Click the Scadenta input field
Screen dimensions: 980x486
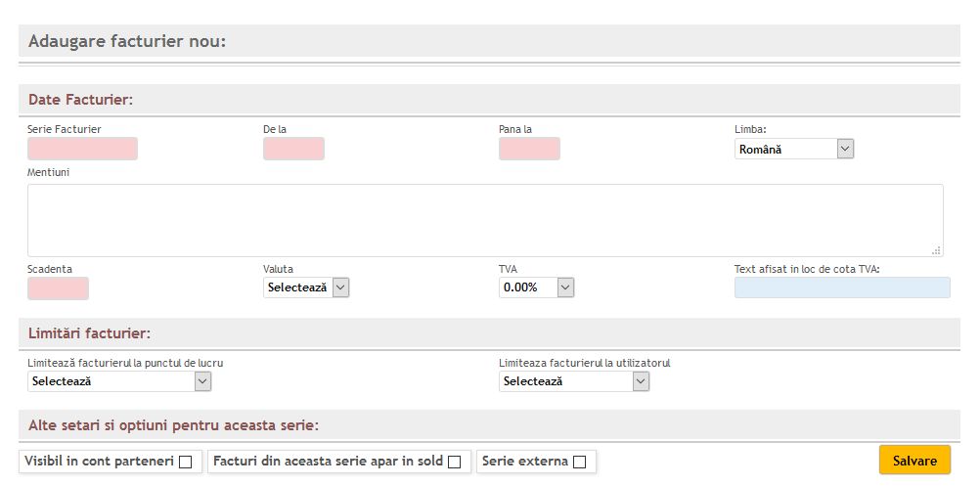[x=58, y=288]
